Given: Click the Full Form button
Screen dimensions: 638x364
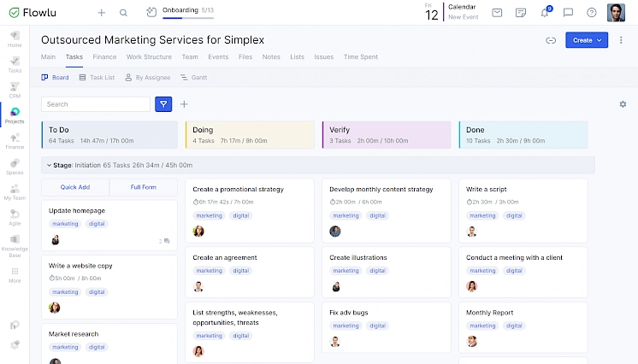Looking at the screenshot, I should point(144,187).
